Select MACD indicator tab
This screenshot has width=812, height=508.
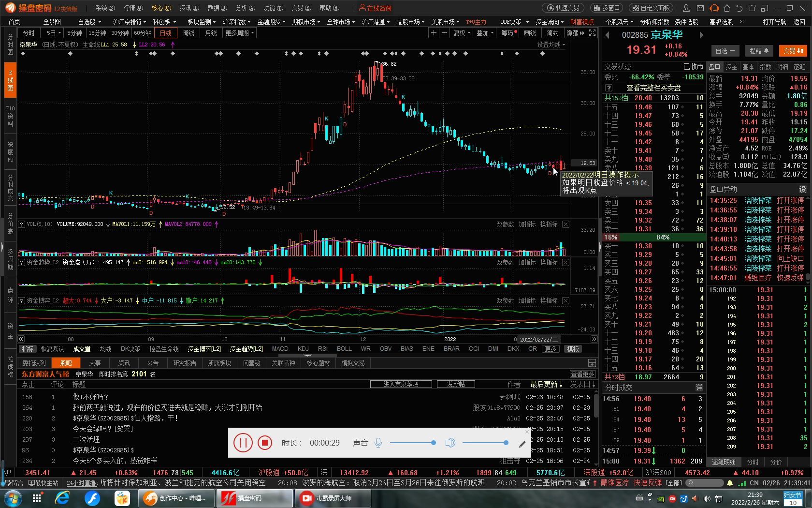coord(280,349)
